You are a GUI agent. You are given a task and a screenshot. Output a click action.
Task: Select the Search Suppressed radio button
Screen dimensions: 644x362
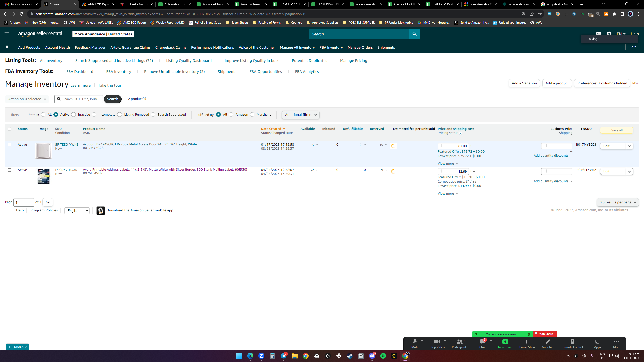(x=153, y=115)
